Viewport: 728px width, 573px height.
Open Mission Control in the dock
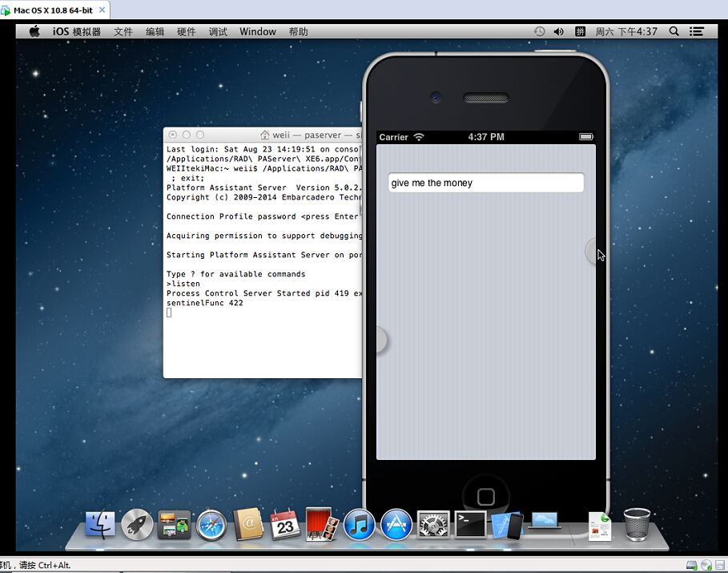[x=174, y=525]
